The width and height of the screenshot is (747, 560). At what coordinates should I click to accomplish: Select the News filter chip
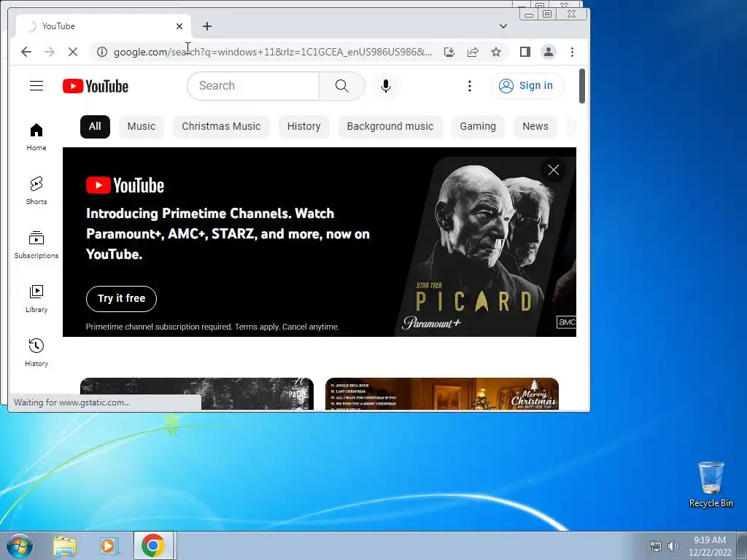pos(535,127)
